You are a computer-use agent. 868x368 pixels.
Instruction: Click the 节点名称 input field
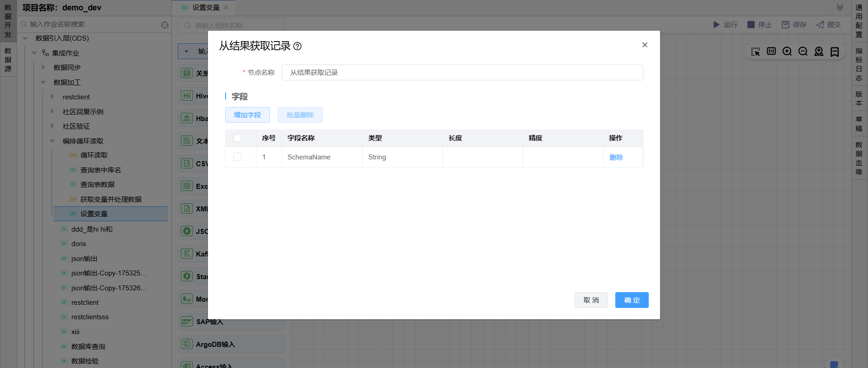pos(462,73)
